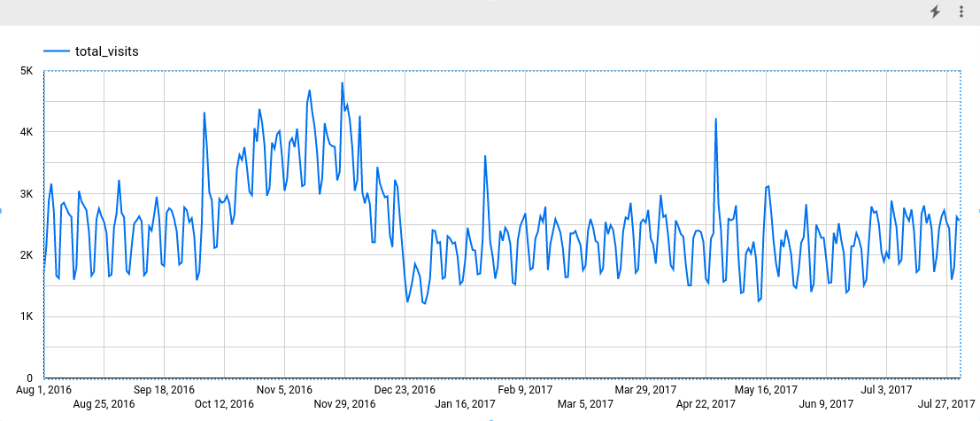The width and height of the screenshot is (980, 421).
Task: Click the lightning bolt data freshness icon
Action: point(935,12)
